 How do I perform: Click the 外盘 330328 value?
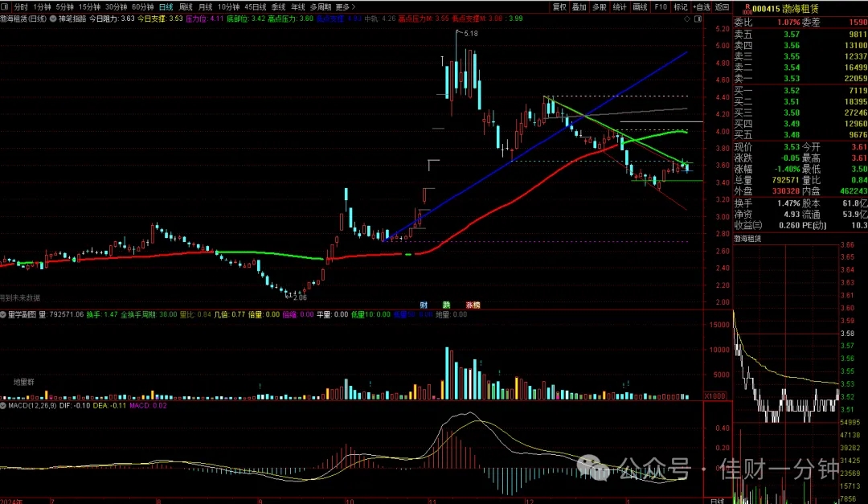[x=786, y=191]
